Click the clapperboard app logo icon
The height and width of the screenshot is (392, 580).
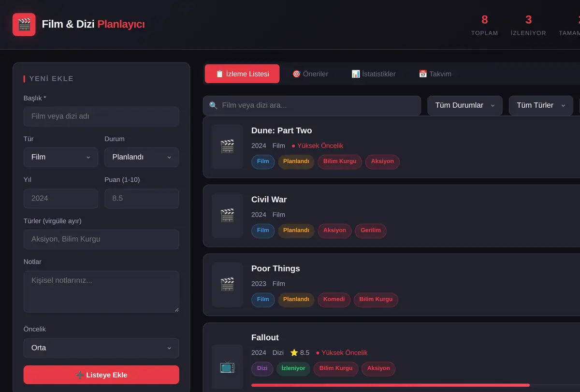(x=24, y=24)
